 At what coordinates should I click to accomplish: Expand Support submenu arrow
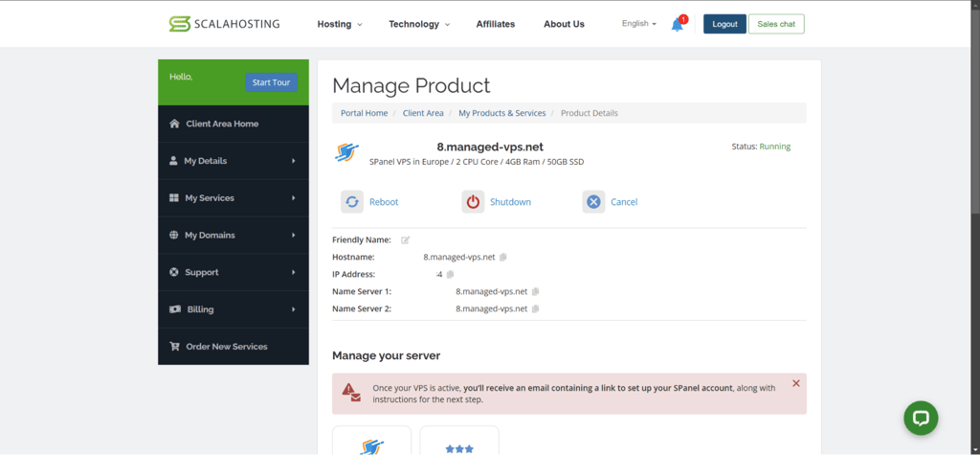(293, 272)
